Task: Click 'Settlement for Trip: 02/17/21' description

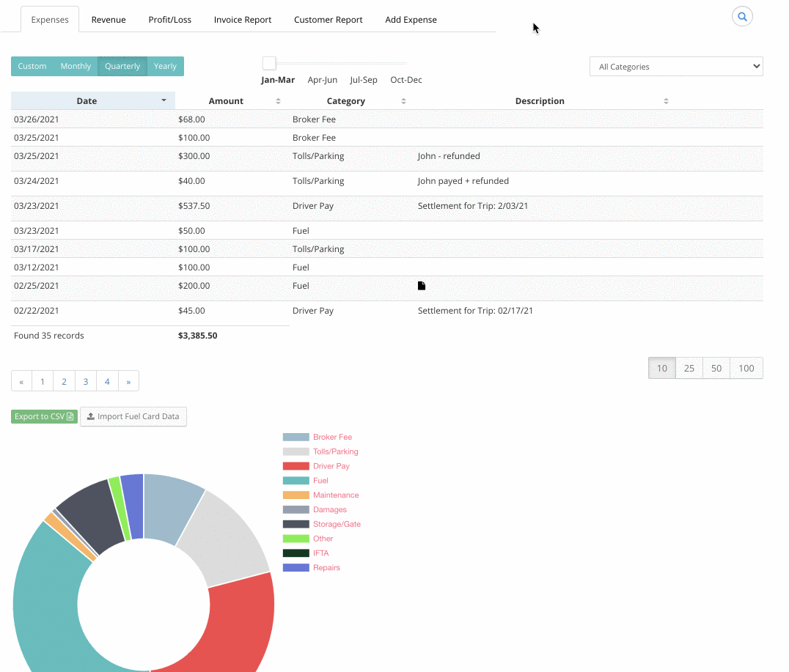Action: (x=475, y=311)
